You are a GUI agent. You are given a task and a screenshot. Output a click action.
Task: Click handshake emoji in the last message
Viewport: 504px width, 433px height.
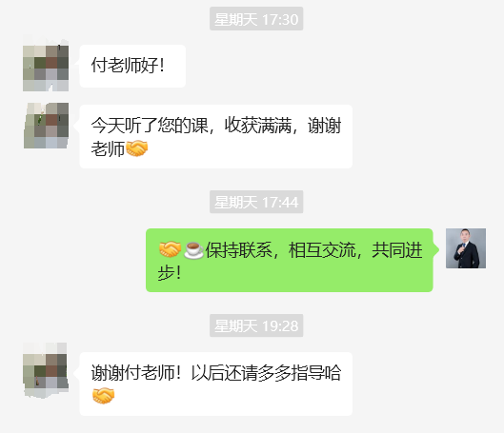103,396
